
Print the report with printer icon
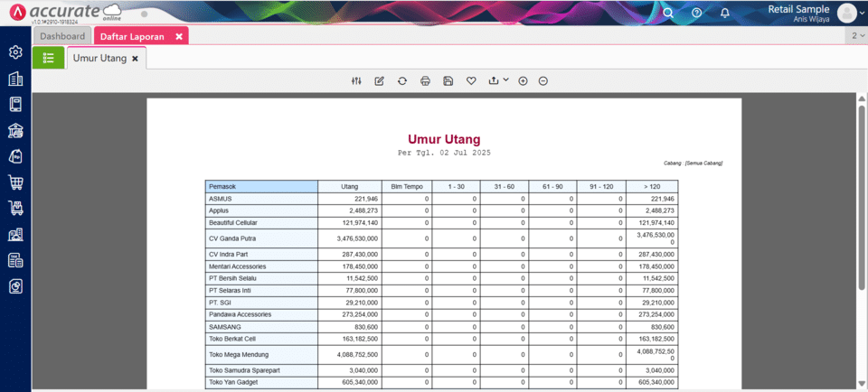(425, 81)
